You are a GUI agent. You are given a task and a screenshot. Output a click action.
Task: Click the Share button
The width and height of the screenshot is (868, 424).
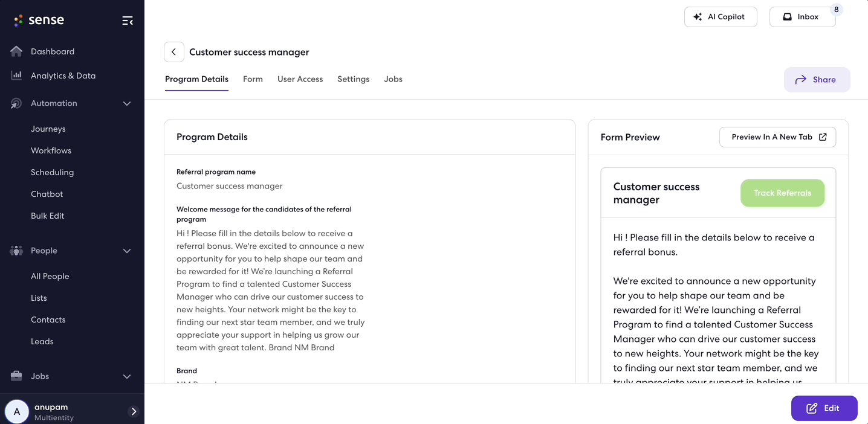click(817, 80)
